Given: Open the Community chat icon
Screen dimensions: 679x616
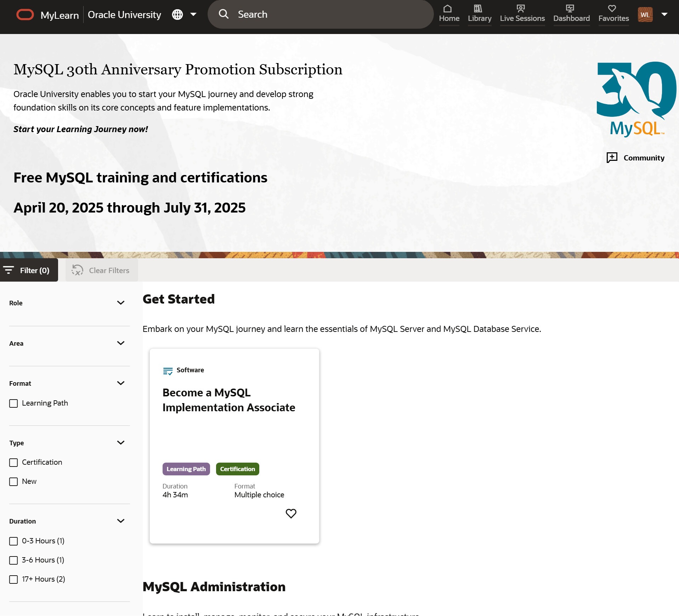Looking at the screenshot, I should coord(612,158).
